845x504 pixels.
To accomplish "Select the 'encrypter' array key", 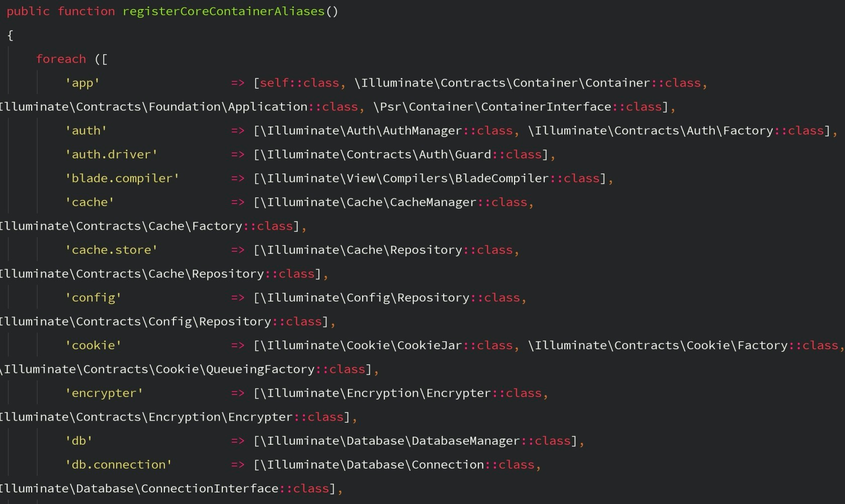I will click(104, 393).
